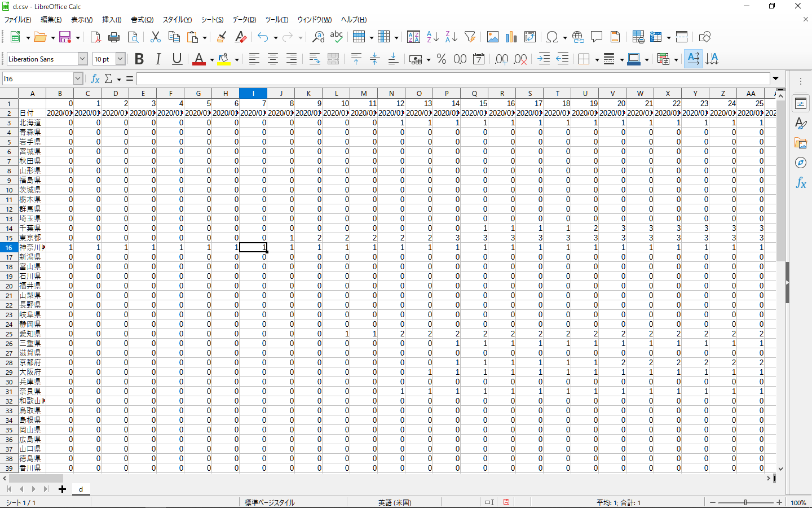Click the Save document icon
This screenshot has height=508, width=812.
[x=65, y=37]
